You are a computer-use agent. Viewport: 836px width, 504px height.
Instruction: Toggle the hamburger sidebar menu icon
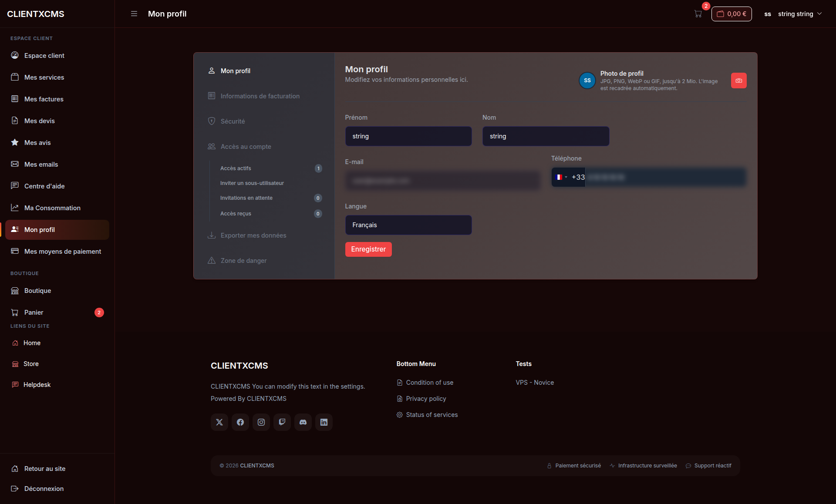134,14
